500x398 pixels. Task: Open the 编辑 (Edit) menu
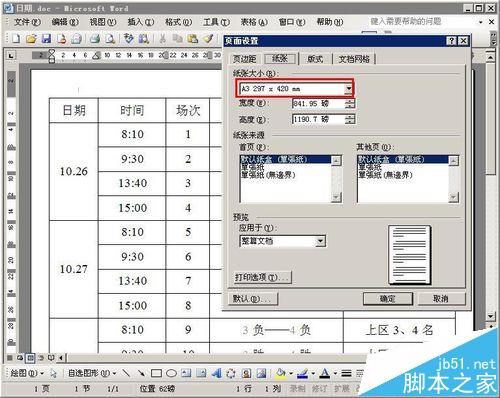[65, 22]
